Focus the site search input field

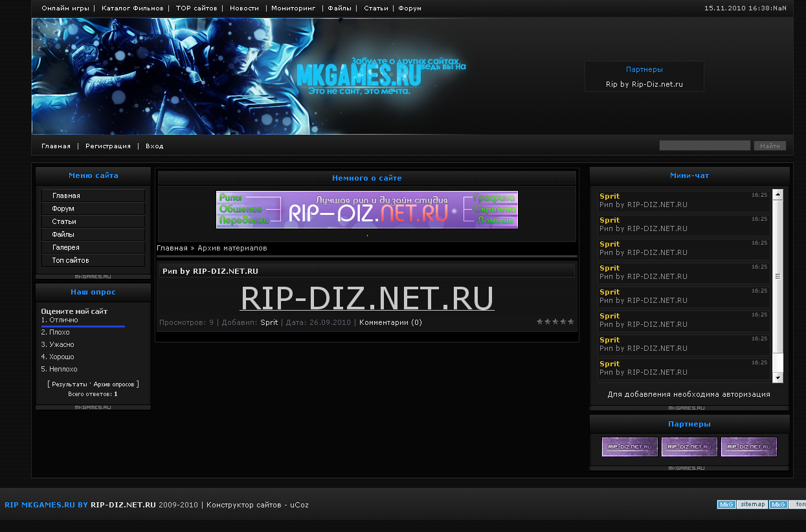(x=705, y=146)
